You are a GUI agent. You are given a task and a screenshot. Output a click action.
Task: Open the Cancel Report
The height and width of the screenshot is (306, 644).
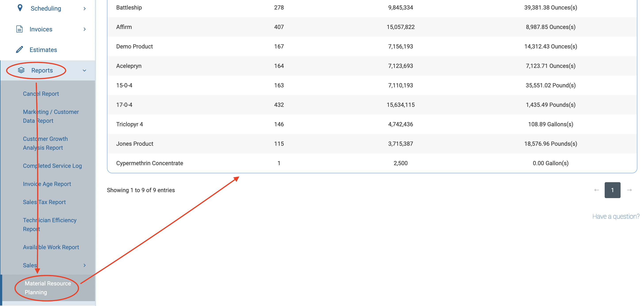tap(41, 94)
